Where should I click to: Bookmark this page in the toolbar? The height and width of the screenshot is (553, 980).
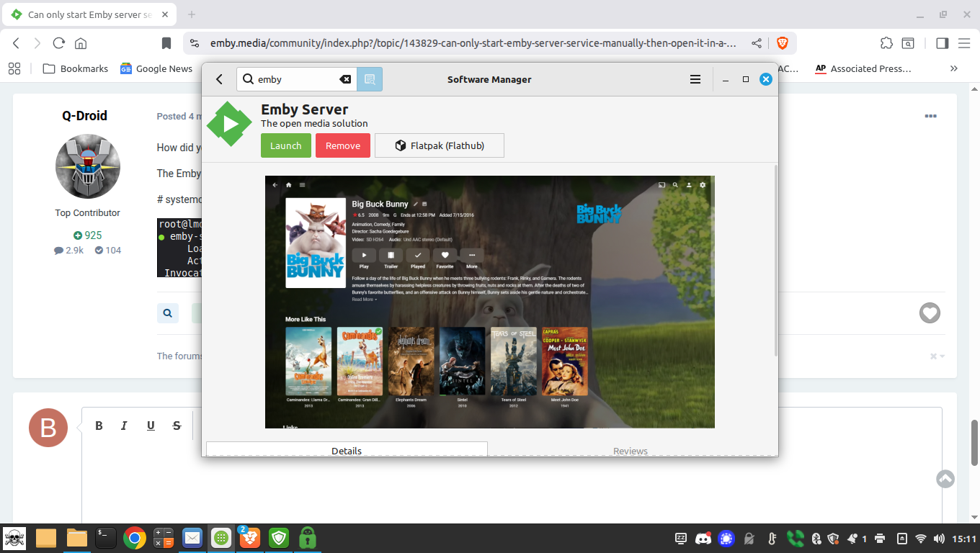(166, 43)
